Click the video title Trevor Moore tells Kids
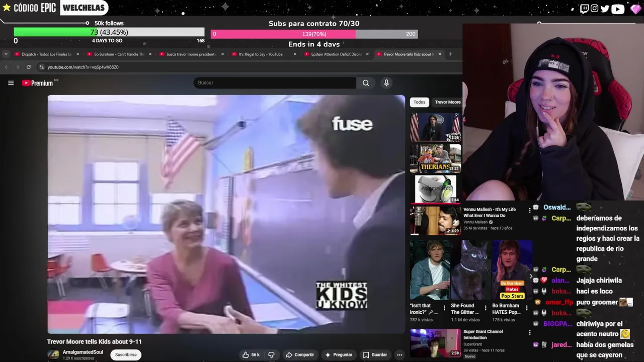This screenshot has height=362, width=644. click(95, 341)
